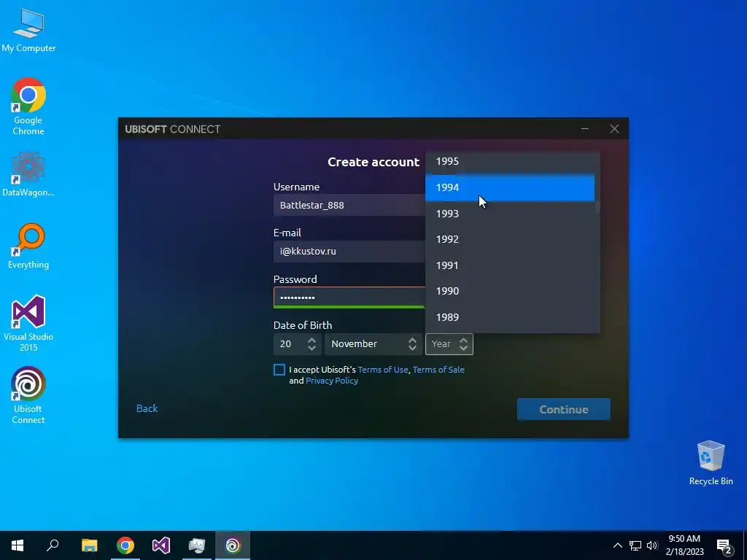The width and height of the screenshot is (747, 560).
Task: Choose 1990 in the year list
Action: point(510,292)
